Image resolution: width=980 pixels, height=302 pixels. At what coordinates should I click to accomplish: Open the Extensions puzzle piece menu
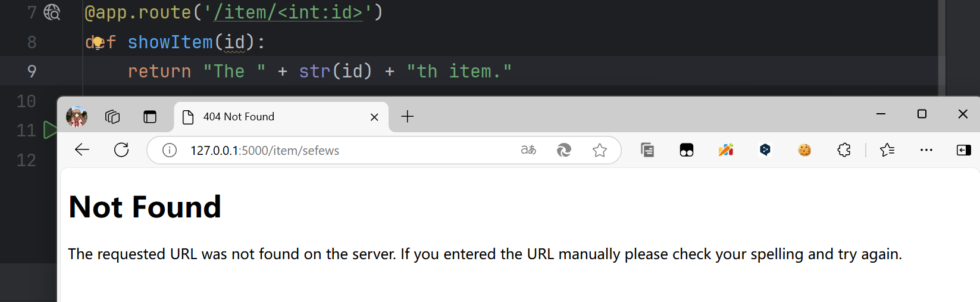(x=844, y=150)
